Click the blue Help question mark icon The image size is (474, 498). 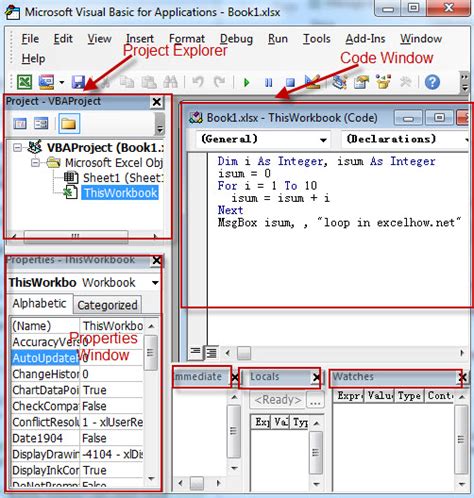432,82
